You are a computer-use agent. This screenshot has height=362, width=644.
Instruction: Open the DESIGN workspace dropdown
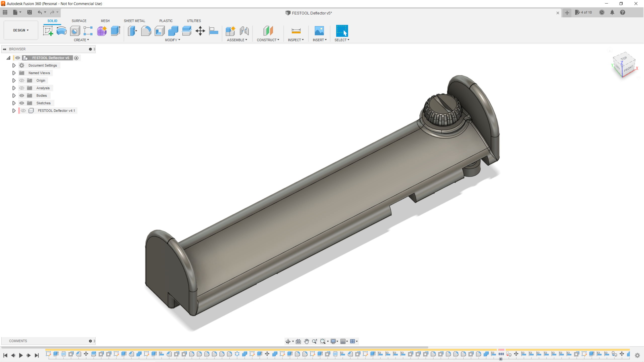tap(21, 30)
